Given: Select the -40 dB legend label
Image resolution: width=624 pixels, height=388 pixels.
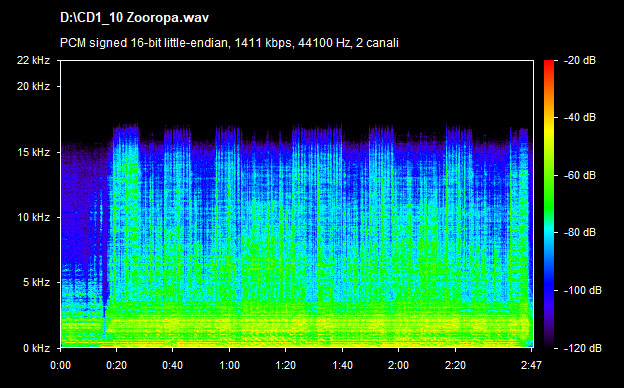Looking at the screenshot, I should tap(580, 117).
